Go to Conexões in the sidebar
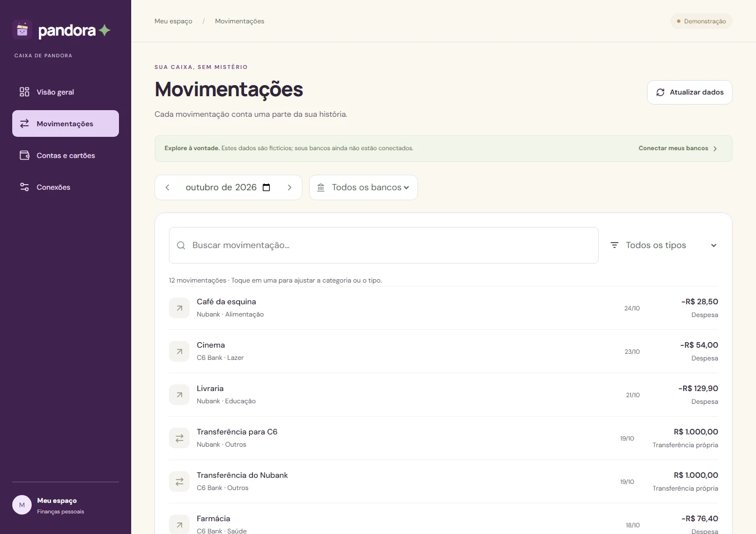Image resolution: width=756 pixels, height=534 pixels. (x=66, y=187)
